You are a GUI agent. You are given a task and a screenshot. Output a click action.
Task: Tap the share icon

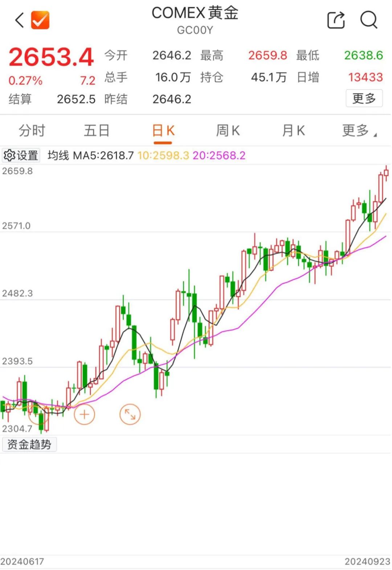click(x=336, y=20)
